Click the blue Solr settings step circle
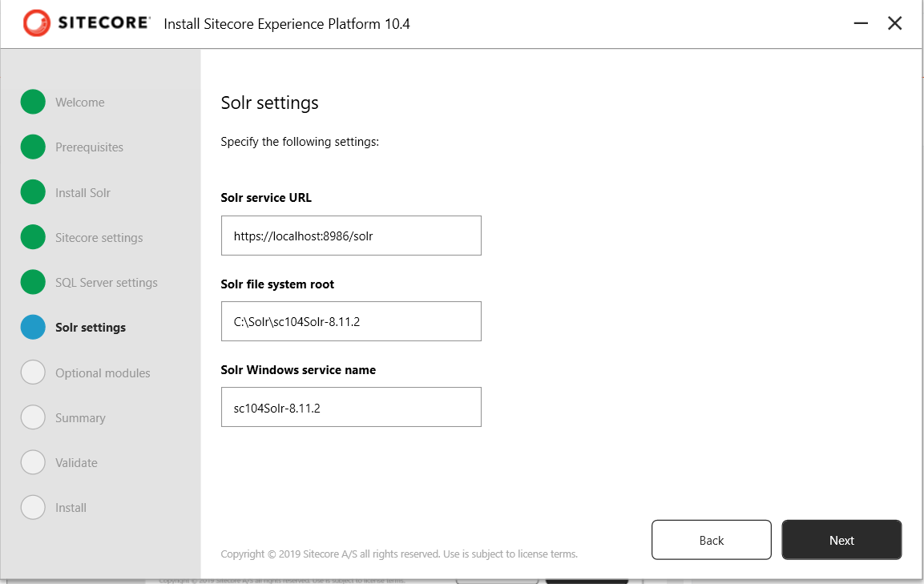Screen dimensions: 924x584 pyautogui.click(x=33, y=327)
